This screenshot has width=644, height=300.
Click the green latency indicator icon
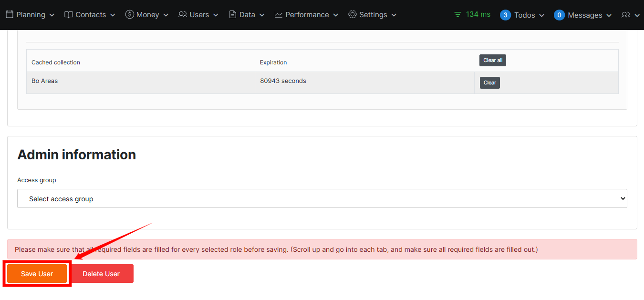pos(458,15)
